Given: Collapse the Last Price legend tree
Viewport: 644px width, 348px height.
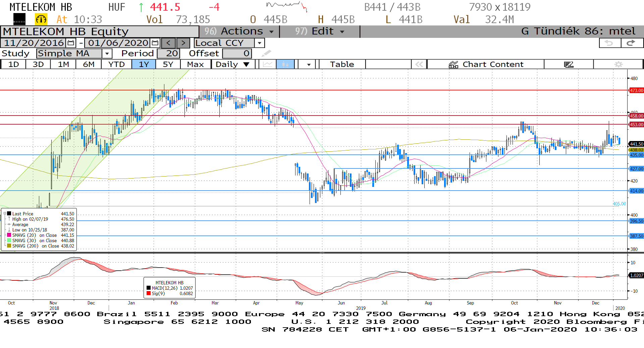Looking at the screenshot, I should click(5, 214).
